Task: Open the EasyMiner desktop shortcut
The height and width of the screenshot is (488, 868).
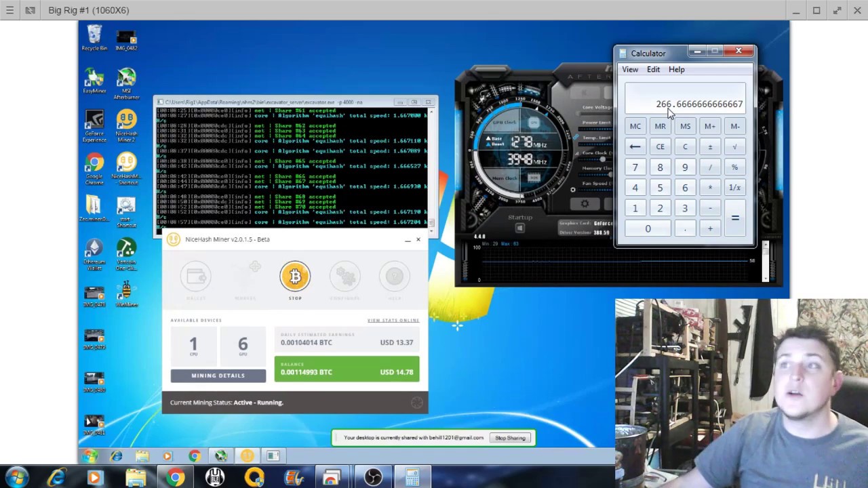Action: (x=94, y=81)
